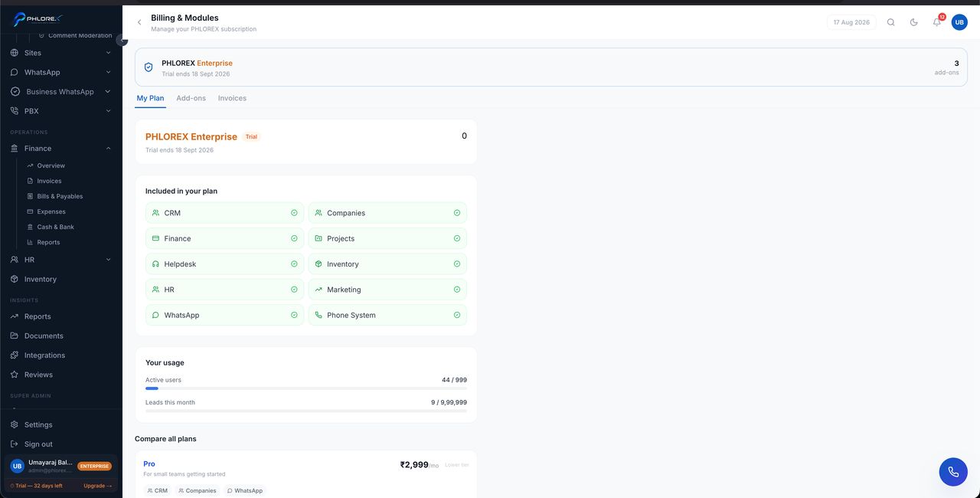980x498 pixels.
Task: Expand the HR menu chevron
Action: click(108, 260)
